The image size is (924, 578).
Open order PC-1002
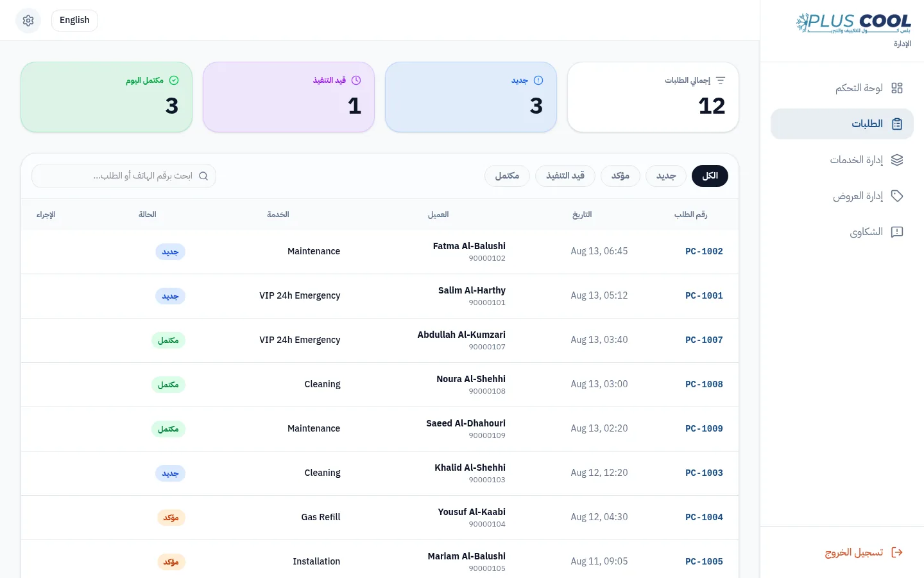(704, 252)
